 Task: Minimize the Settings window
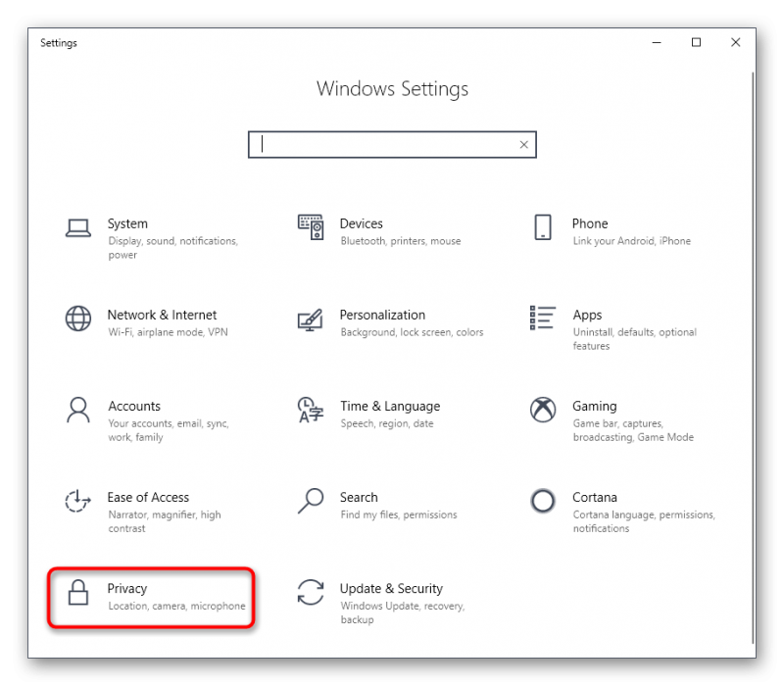click(657, 42)
